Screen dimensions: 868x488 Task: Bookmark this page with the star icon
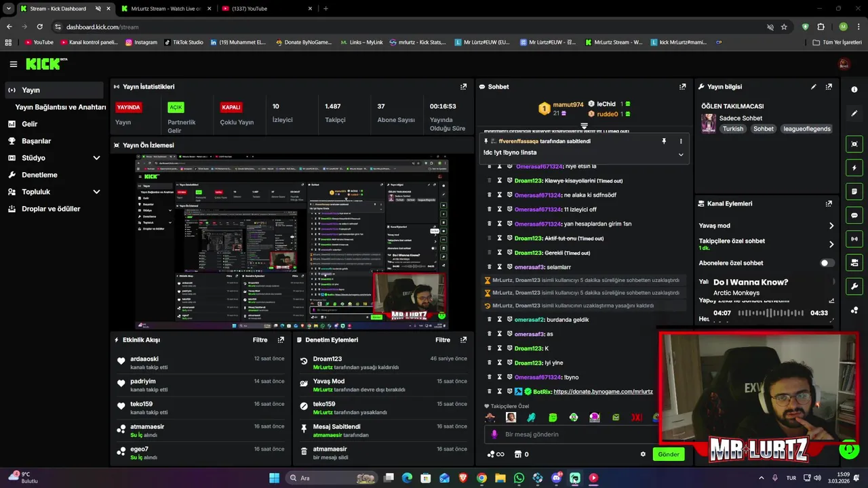784,27
